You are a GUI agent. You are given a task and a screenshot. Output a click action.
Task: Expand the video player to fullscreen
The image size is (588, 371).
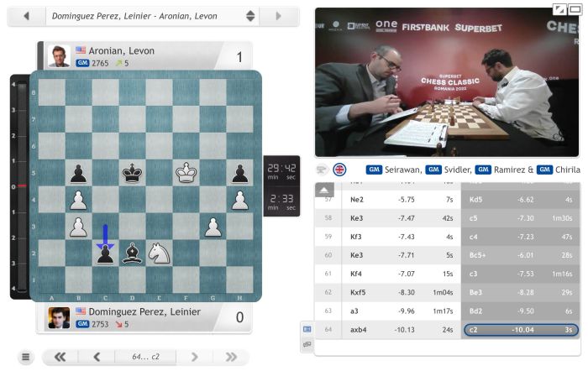click(x=560, y=9)
